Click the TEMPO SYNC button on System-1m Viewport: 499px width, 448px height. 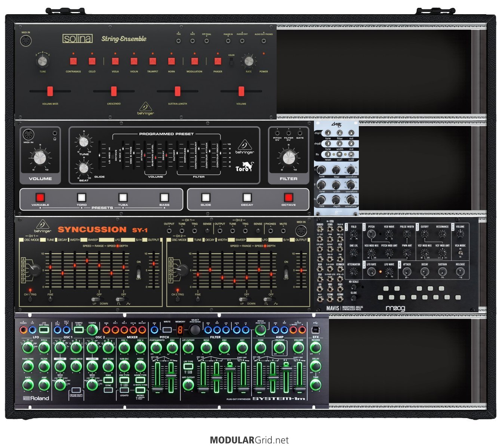pos(78,330)
